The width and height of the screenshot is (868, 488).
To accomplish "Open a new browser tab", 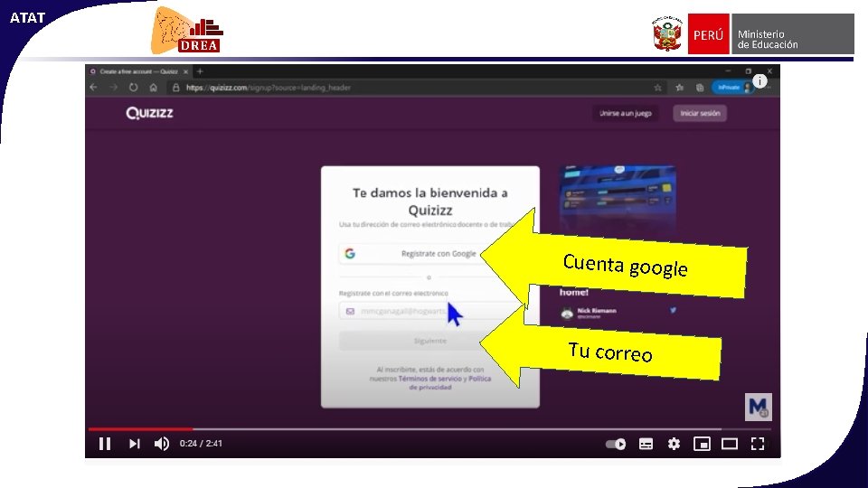I will pyautogui.click(x=201, y=71).
